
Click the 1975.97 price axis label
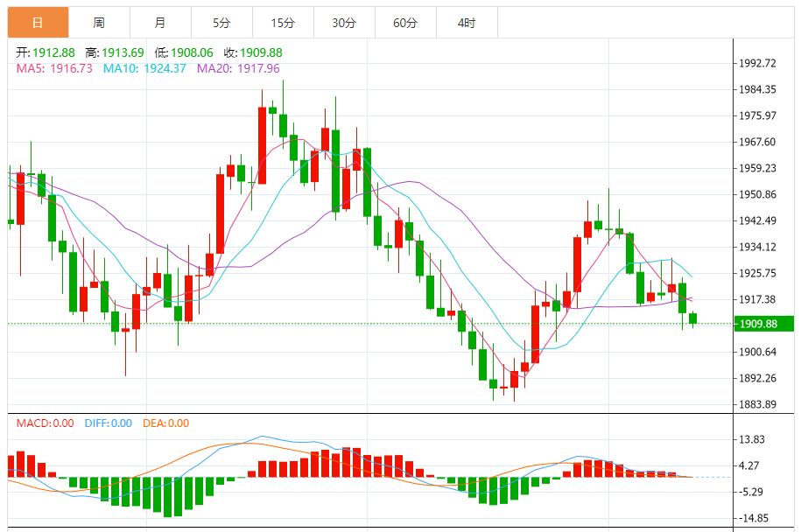[x=757, y=115]
